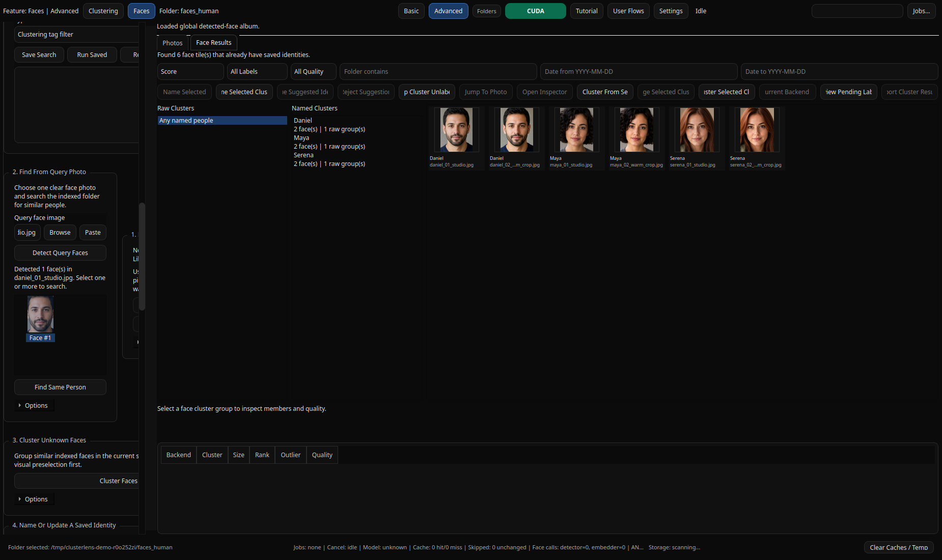Open the daniel_01_studio.jpg face thumbnail

(x=456, y=130)
